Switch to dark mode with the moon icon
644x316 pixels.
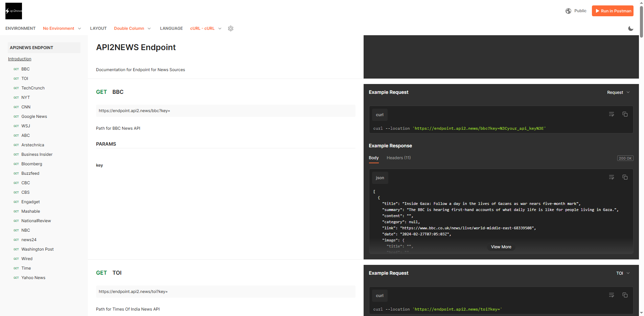(x=630, y=28)
